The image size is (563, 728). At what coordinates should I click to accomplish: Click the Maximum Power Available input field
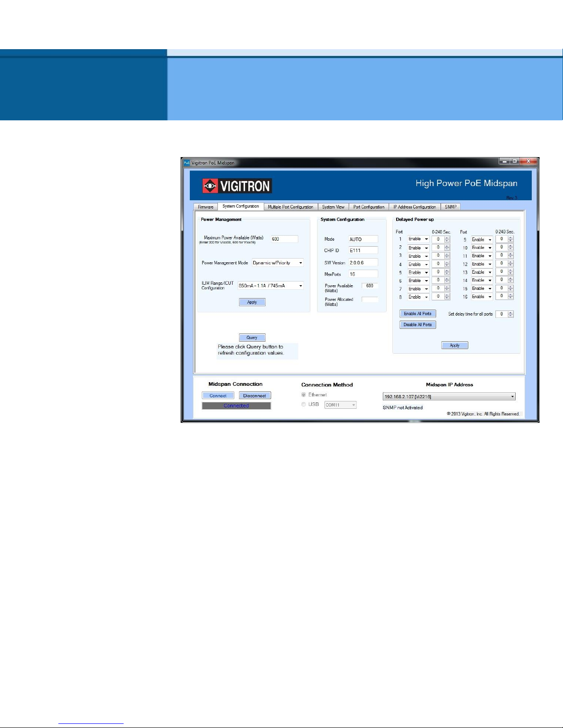[x=284, y=239]
